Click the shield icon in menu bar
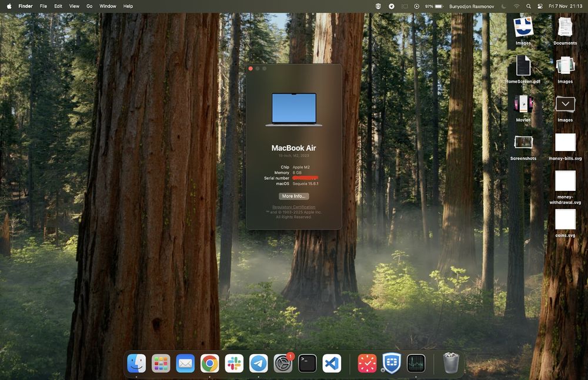 [x=378, y=6]
